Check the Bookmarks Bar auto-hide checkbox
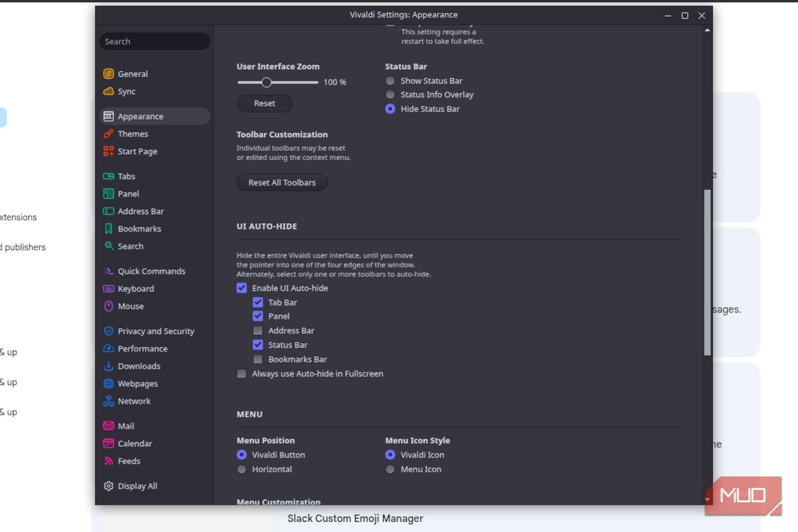The width and height of the screenshot is (798, 532). 258,359
